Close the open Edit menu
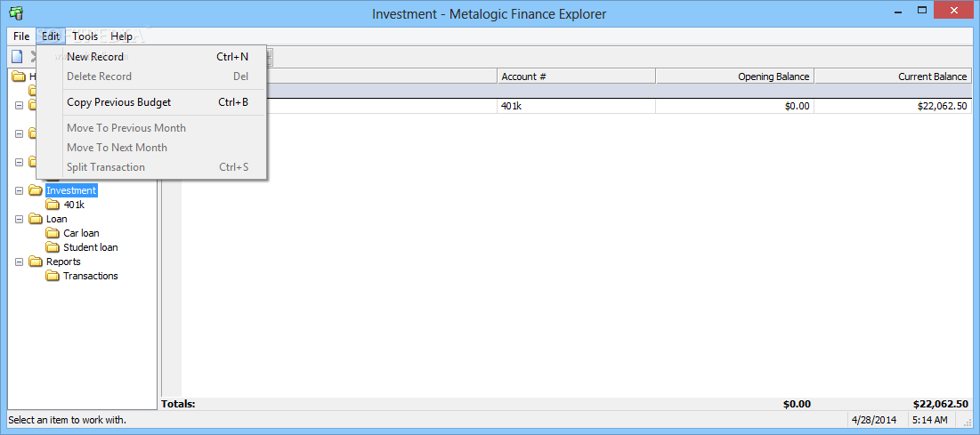980x435 pixels. click(x=51, y=36)
